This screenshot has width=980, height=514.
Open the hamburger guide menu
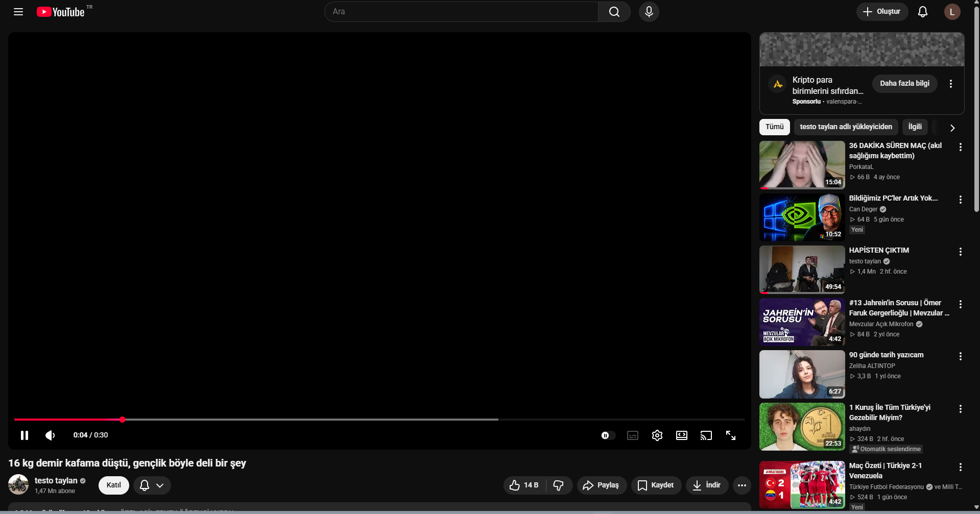18,12
